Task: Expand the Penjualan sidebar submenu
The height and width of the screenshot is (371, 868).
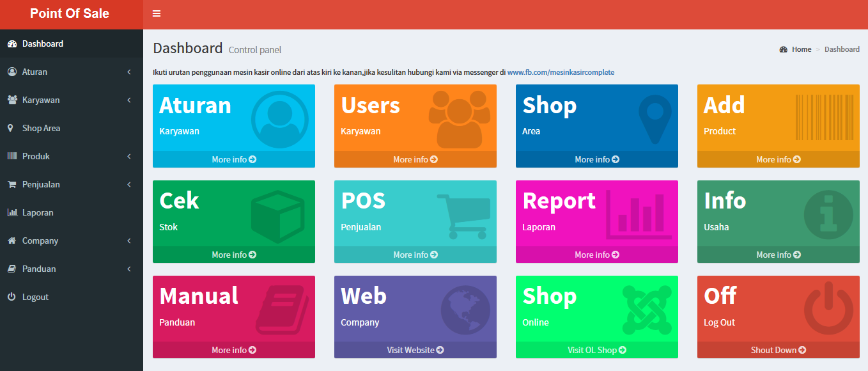Action: tap(71, 184)
